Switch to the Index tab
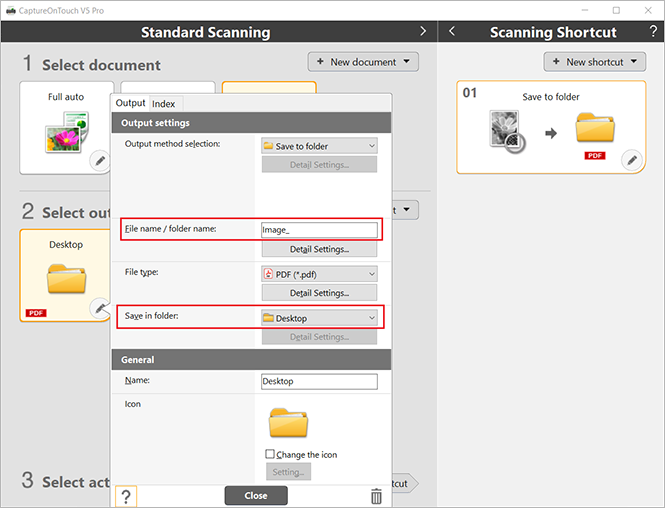 (x=164, y=104)
